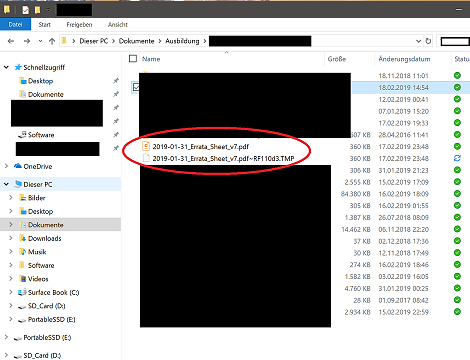Toggle the select-all checkbox in header

(x=133, y=59)
